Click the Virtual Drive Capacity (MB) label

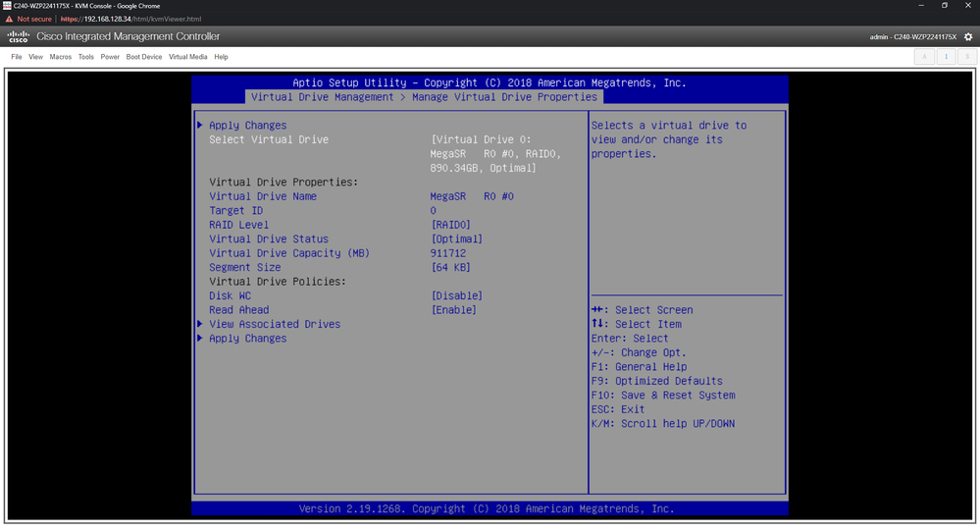289,253
